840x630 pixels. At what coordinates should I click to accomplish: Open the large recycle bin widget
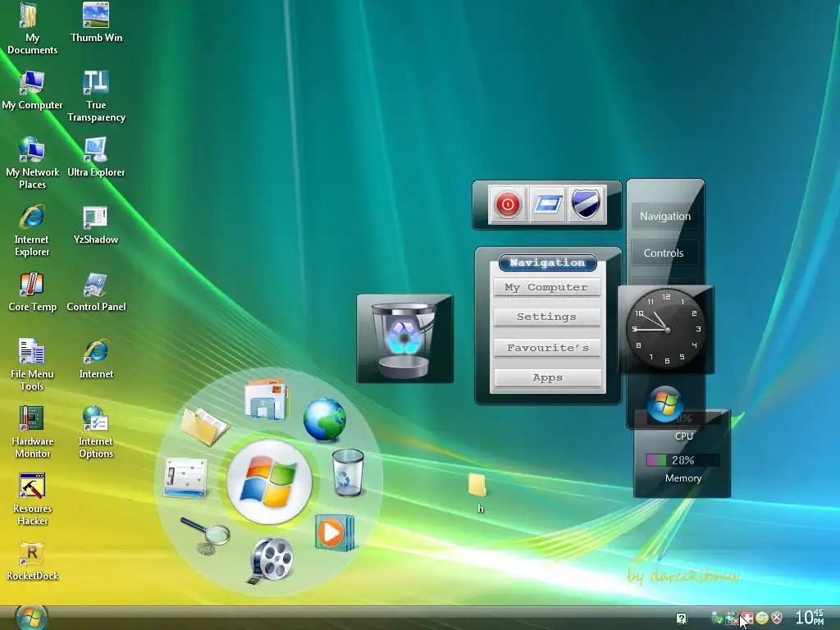404,339
